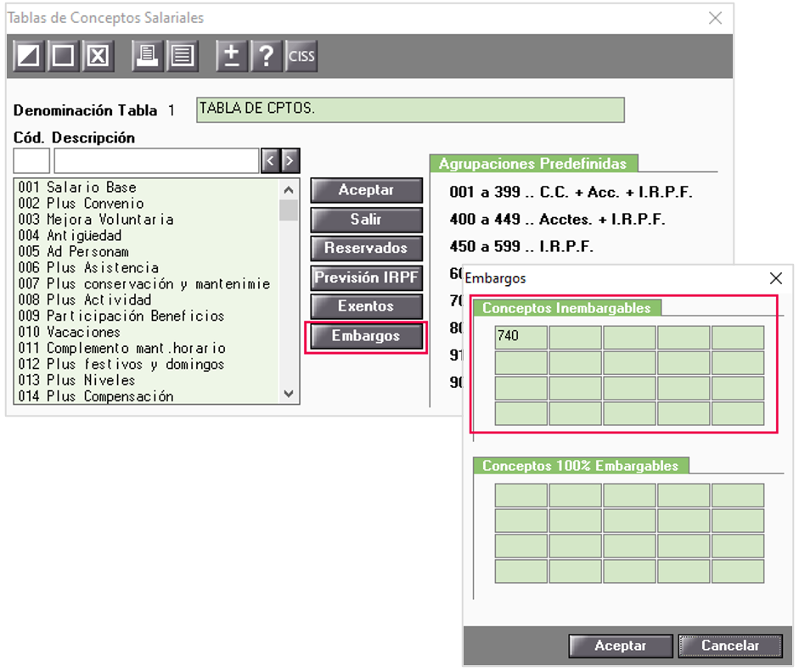Click Aceptar in the Tablas de Conceptos window
The width and height of the screenshot is (799, 672).
point(366,190)
